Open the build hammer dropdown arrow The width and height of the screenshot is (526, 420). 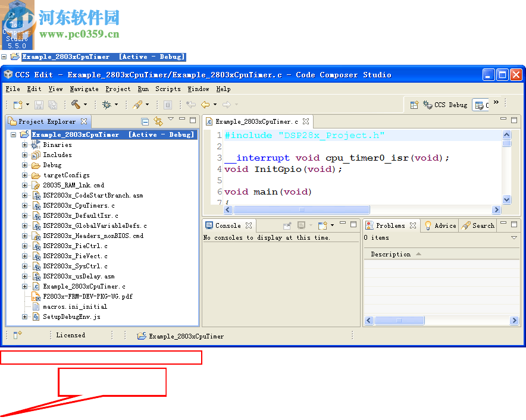[86, 105]
